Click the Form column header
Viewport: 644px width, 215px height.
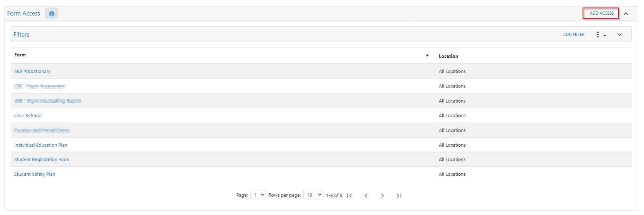[x=20, y=55]
